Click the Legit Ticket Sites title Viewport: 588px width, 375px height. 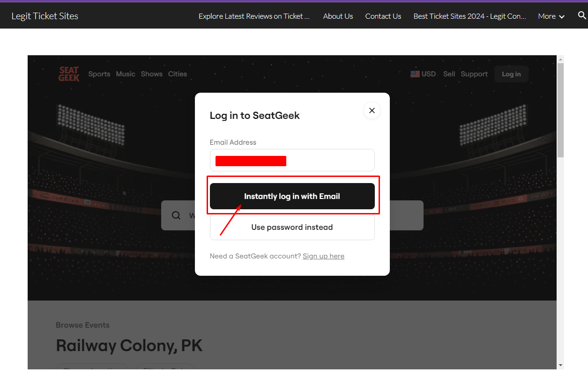[x=45, y=16]
